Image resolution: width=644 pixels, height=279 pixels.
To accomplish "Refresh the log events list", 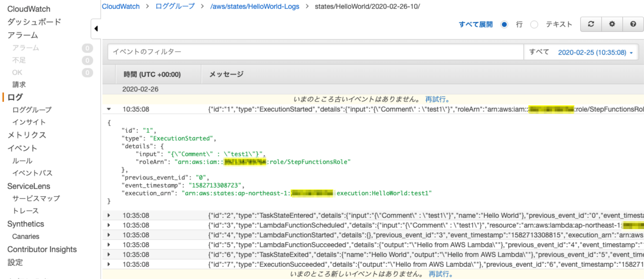I will coord(591,24).
